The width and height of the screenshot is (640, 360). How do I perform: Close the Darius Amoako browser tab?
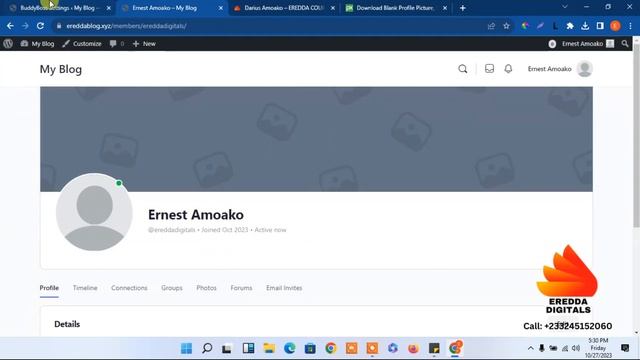[x=333, y=8]
